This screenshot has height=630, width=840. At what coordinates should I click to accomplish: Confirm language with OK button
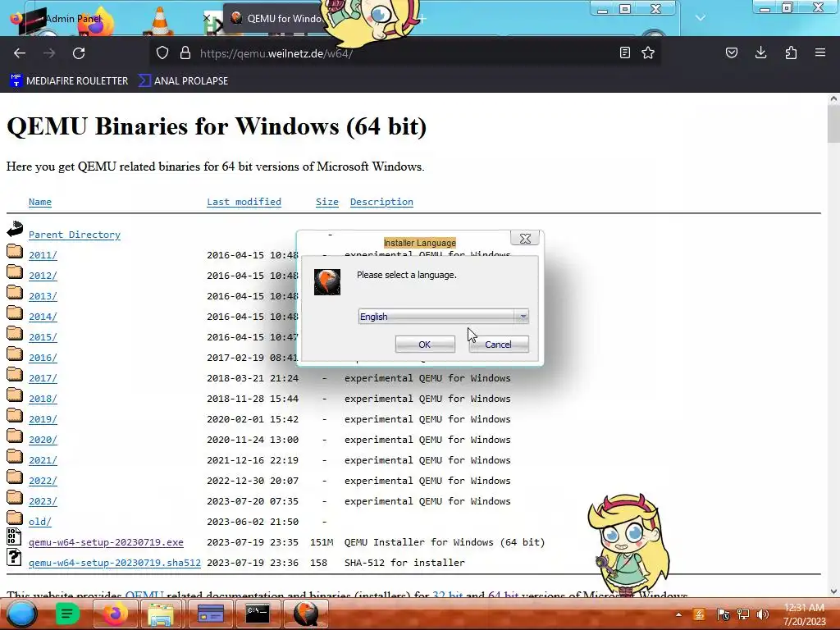(x=425, y=345)
